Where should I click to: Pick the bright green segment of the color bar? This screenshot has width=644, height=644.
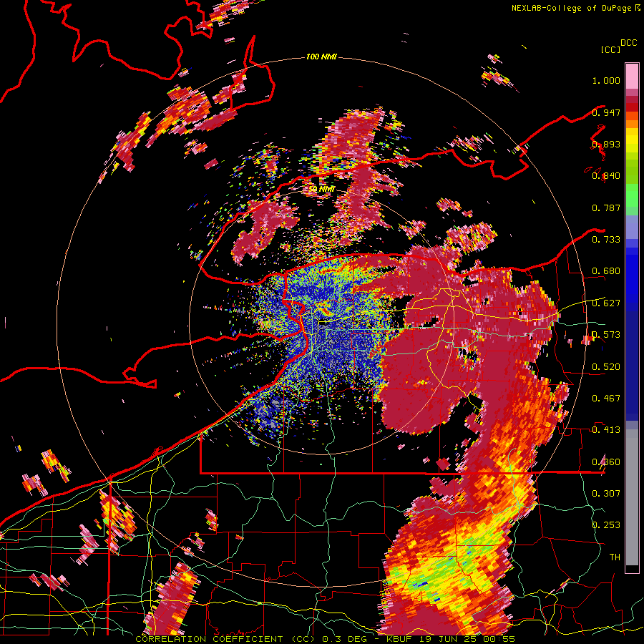point(632,195)
